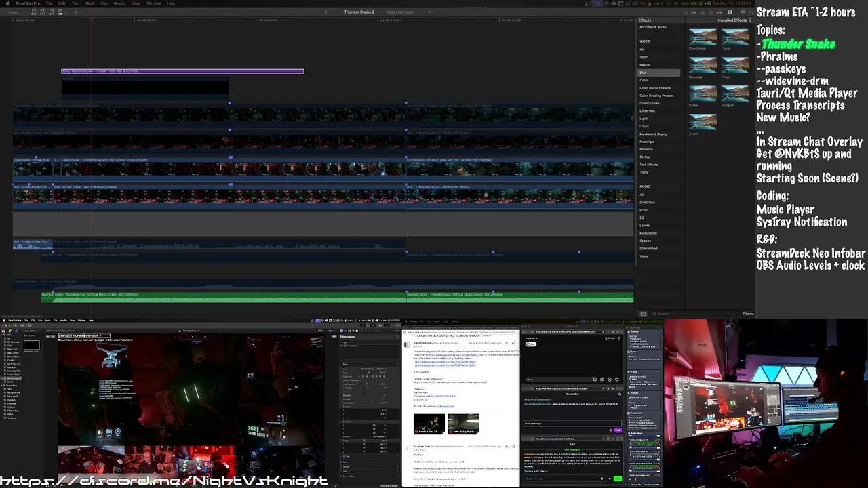The image size is (868, 488).
Task: Click the 104°C temperature status item
Action: [658, 3]
